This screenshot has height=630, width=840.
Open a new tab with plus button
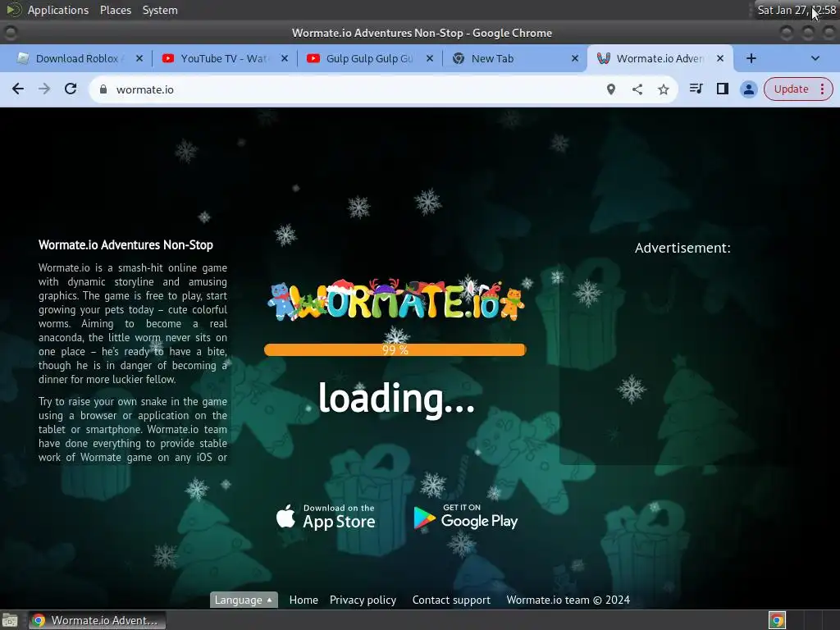751,58
